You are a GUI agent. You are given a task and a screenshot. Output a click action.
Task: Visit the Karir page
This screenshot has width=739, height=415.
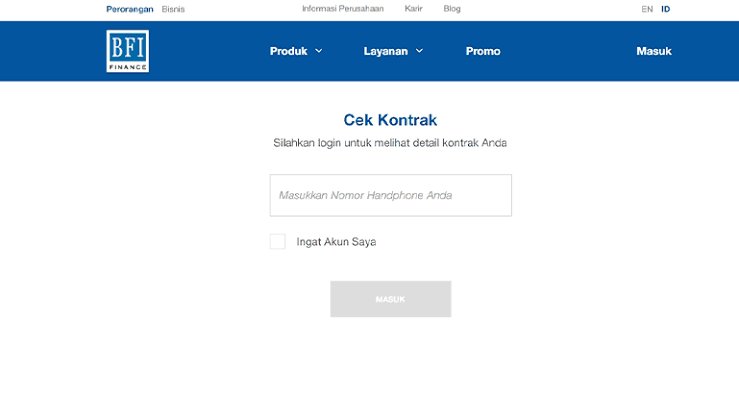(414, 9)
